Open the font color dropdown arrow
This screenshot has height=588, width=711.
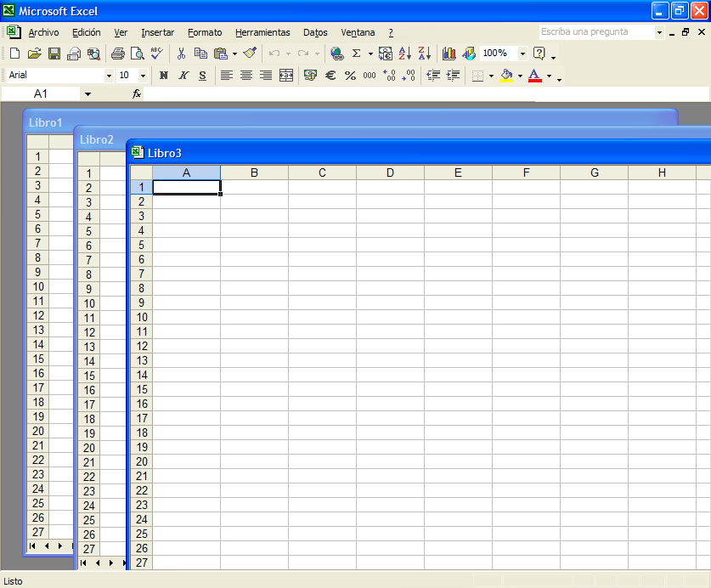click(549, 76)
